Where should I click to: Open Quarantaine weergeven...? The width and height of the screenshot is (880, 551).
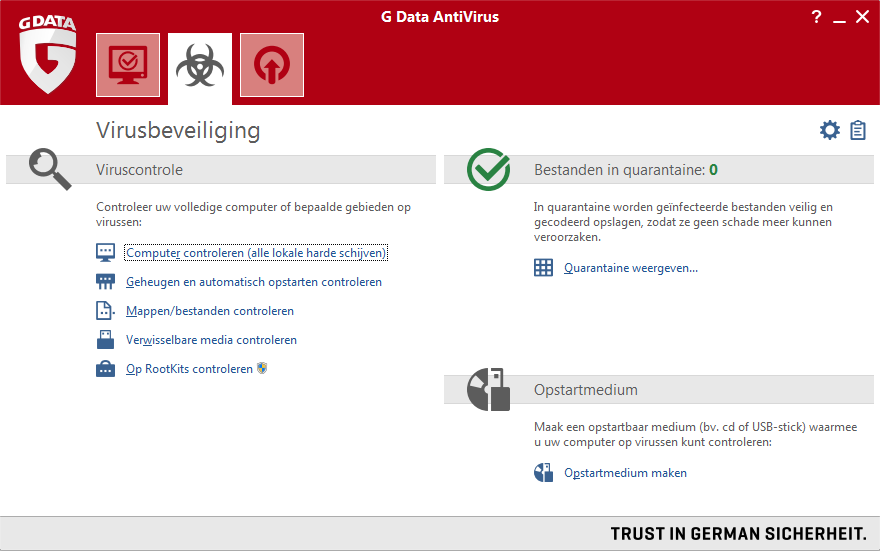[x=631, y=268]
